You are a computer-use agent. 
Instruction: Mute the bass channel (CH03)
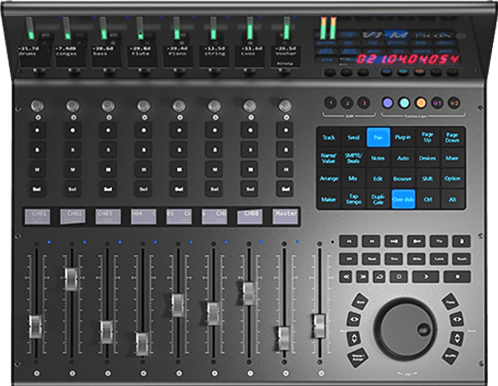(108, 170)
